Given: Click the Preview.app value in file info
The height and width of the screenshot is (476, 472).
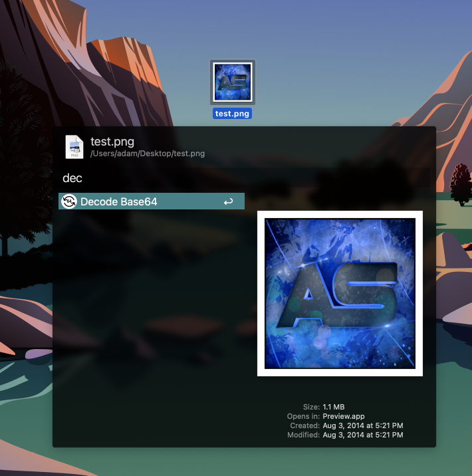Looking at the screenshot, I should 343,416.
